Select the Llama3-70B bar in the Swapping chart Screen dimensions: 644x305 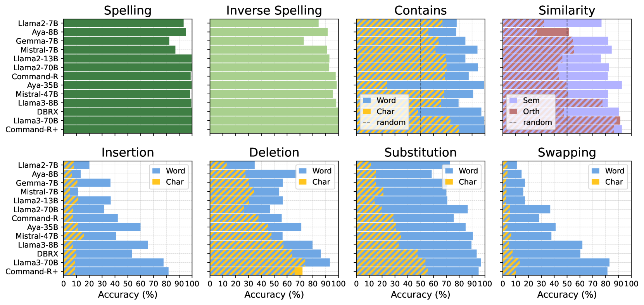pyautogui.click(x=556, y=263)
